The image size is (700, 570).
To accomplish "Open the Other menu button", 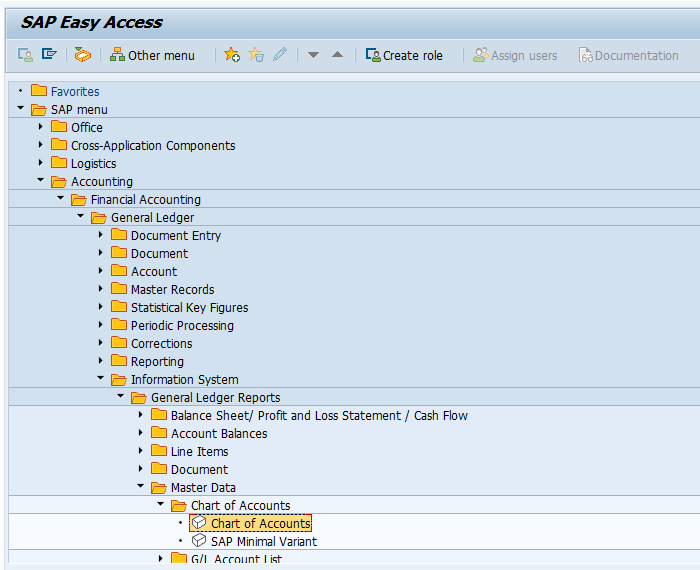I will [x=152, y=55].
